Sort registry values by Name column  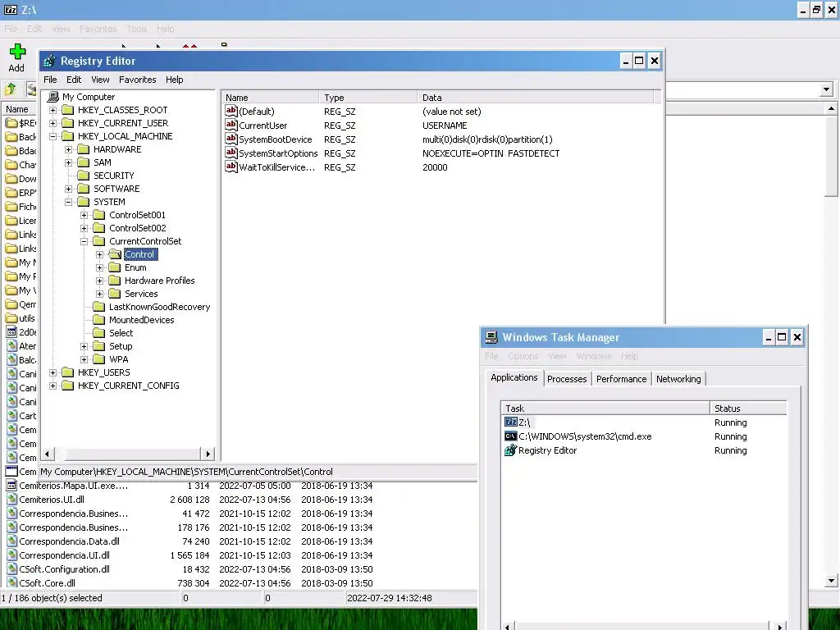[270, 98]
